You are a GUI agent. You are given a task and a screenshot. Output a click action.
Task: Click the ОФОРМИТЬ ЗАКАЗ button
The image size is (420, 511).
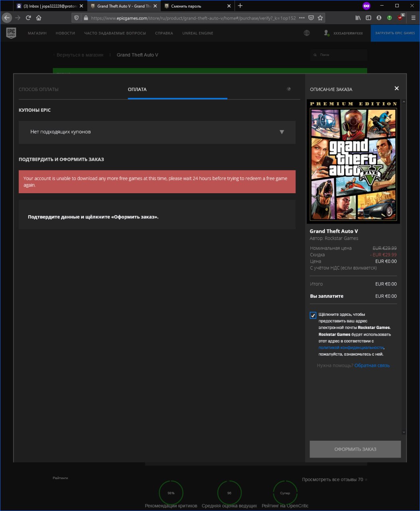click(x=355, y=449)
